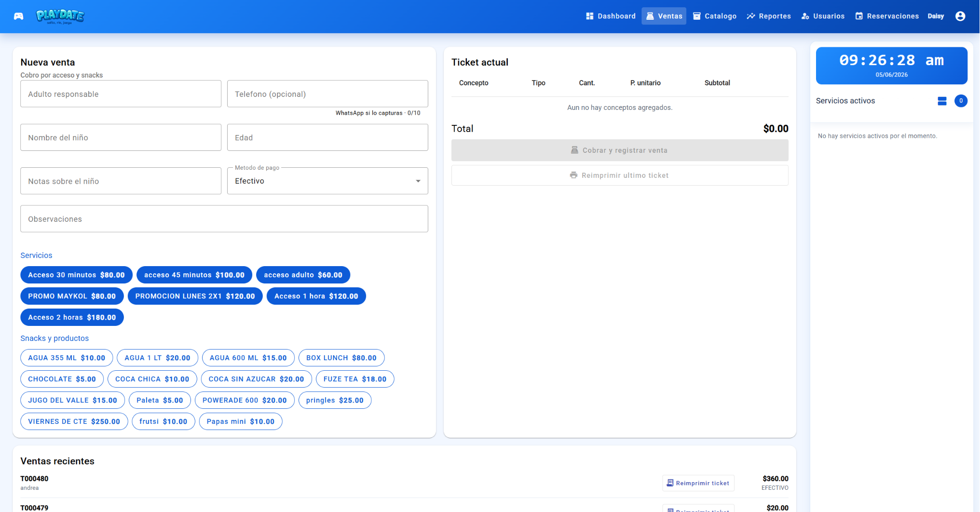Select the pringles product chip
This screenshot has width=980, height=512.
coord(335,400)
